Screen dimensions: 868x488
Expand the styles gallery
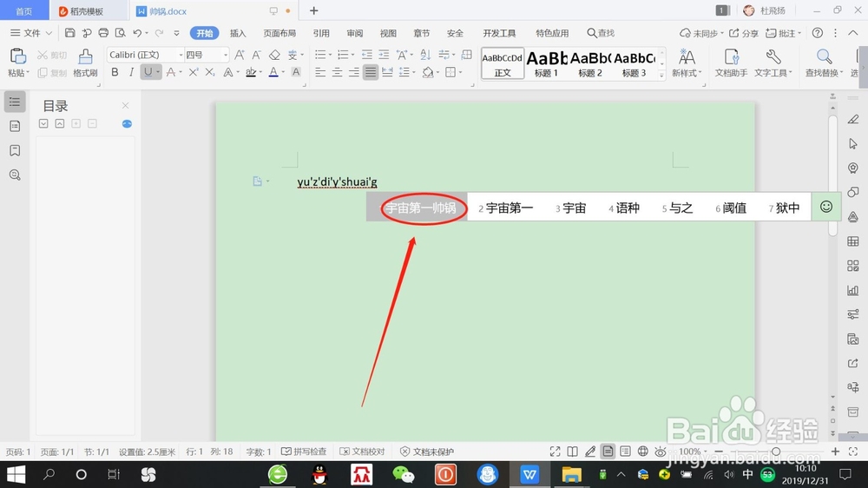pyautogui.click(x=661, y=75)
